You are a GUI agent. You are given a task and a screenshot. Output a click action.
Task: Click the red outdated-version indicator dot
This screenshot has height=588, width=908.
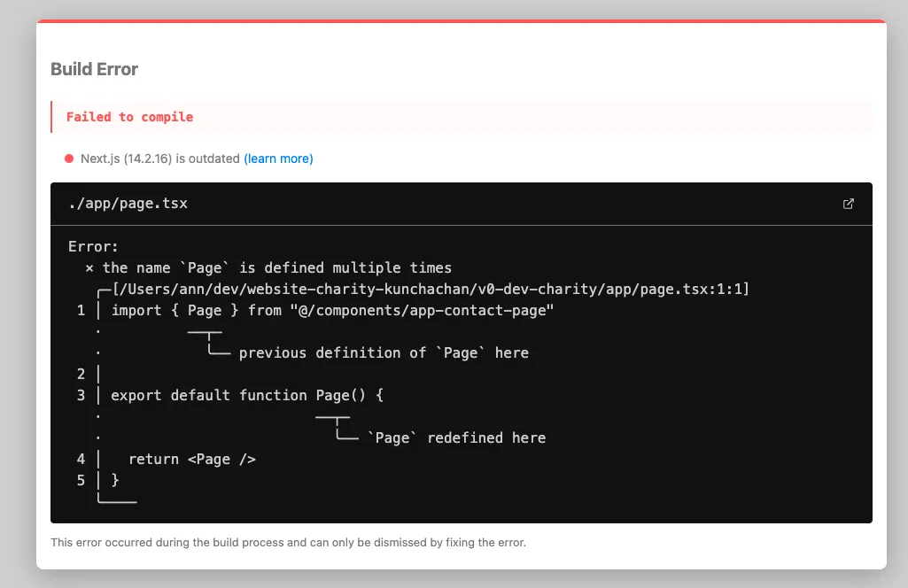pyautogui.click(x=68, y=159)
